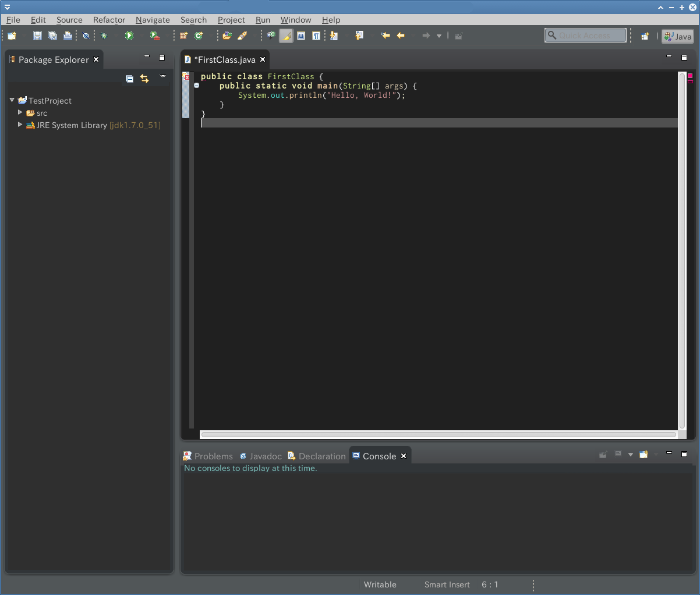Viewport: 700px width, 595px height.
Task: Expand the JRE System Library node
Action: click(20, 125)
